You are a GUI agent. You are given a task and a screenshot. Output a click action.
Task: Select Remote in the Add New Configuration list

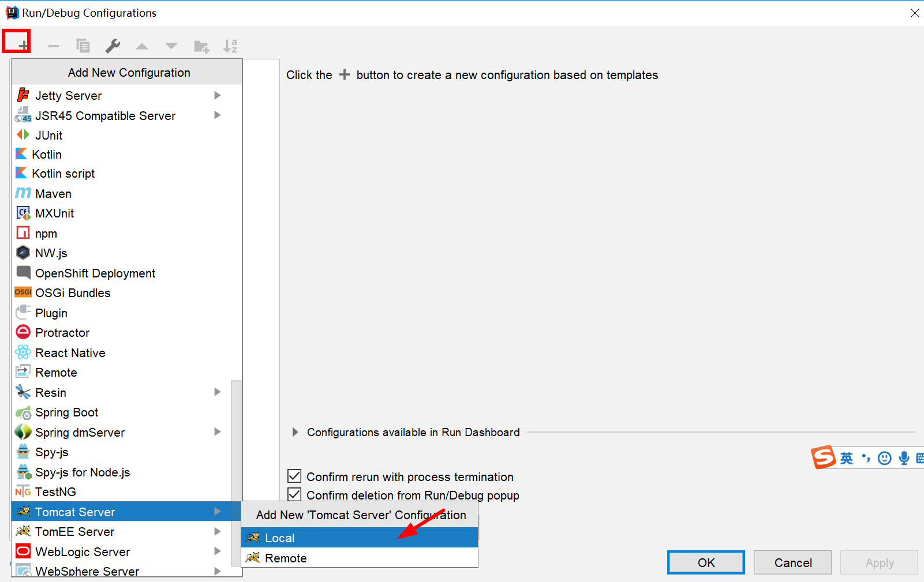[x=121, y=372]
